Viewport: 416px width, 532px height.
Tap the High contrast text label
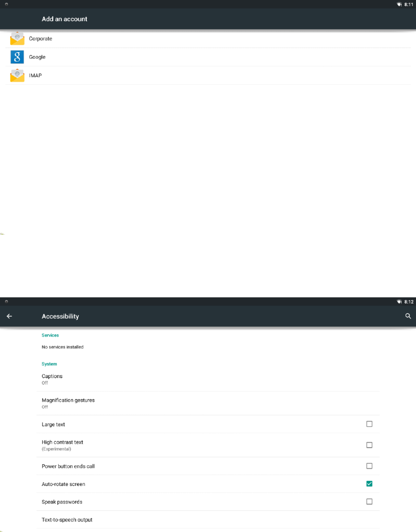62,442
